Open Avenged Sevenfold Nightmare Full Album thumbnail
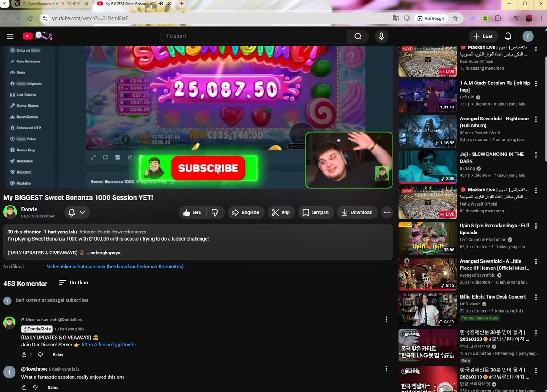The image size is (547, 392). (x=428, y=131)
